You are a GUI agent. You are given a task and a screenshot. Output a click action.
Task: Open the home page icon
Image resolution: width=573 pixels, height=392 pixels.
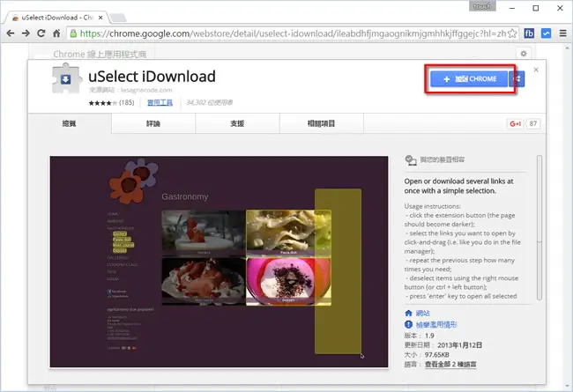coord(56,33)
